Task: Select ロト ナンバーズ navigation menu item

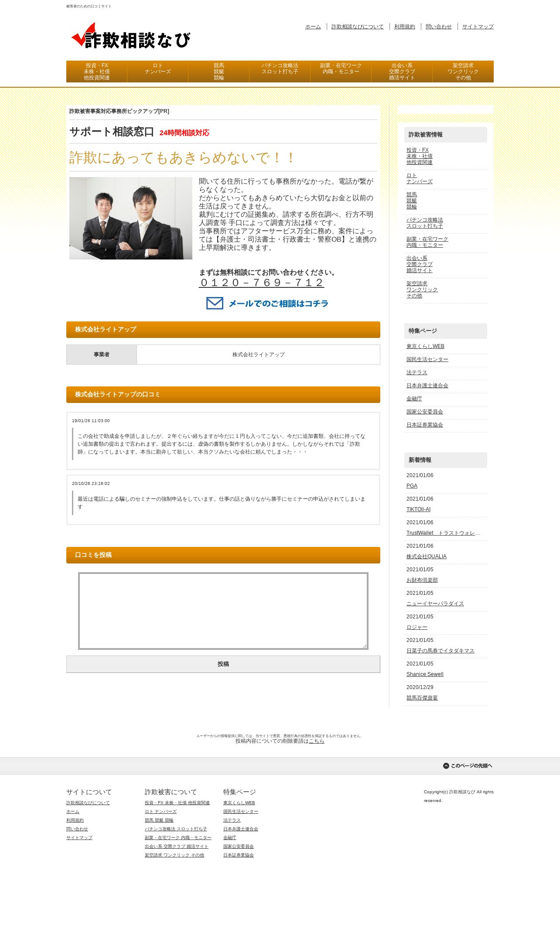Action: point(158,72)
